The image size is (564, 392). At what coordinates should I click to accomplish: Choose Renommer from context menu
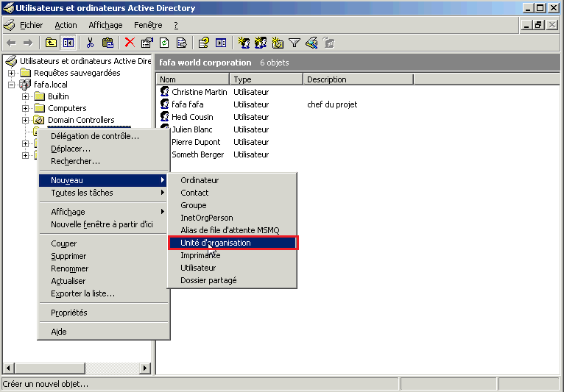coord(104,268)
